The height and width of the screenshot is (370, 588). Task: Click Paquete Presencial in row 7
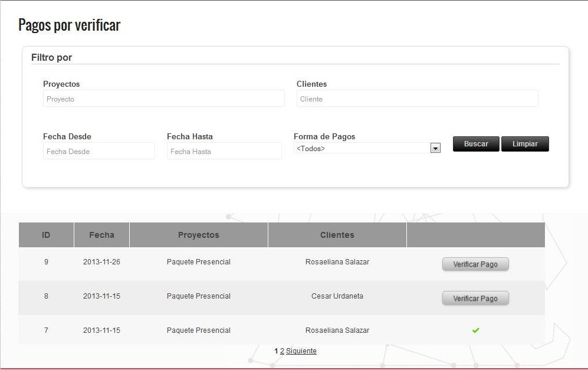(x=199, y=330)
